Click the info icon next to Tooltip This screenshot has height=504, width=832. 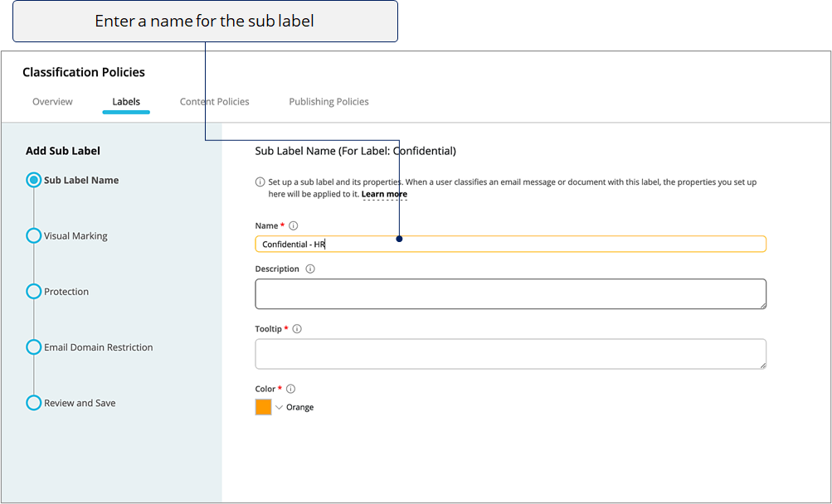[297, 329]
